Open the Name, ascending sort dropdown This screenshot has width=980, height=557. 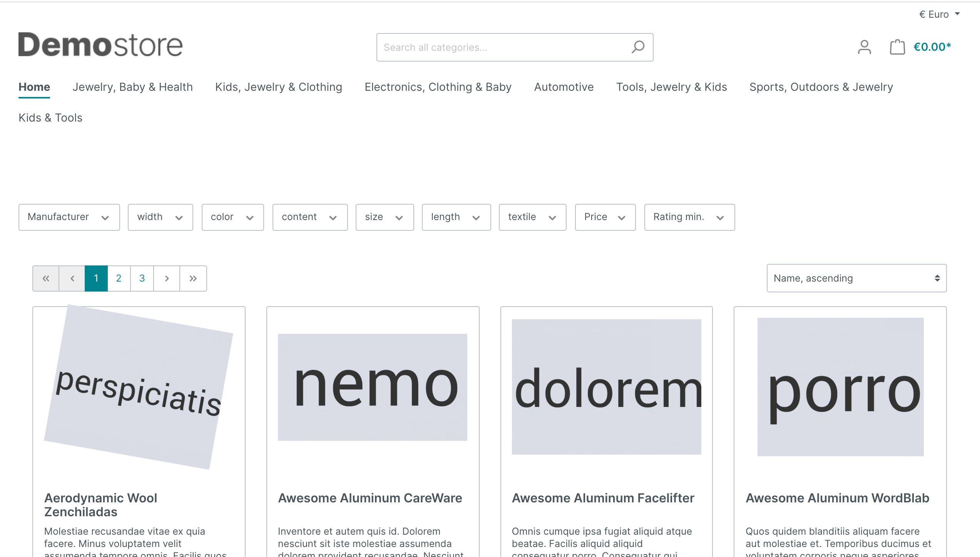(x=856, y=278)
